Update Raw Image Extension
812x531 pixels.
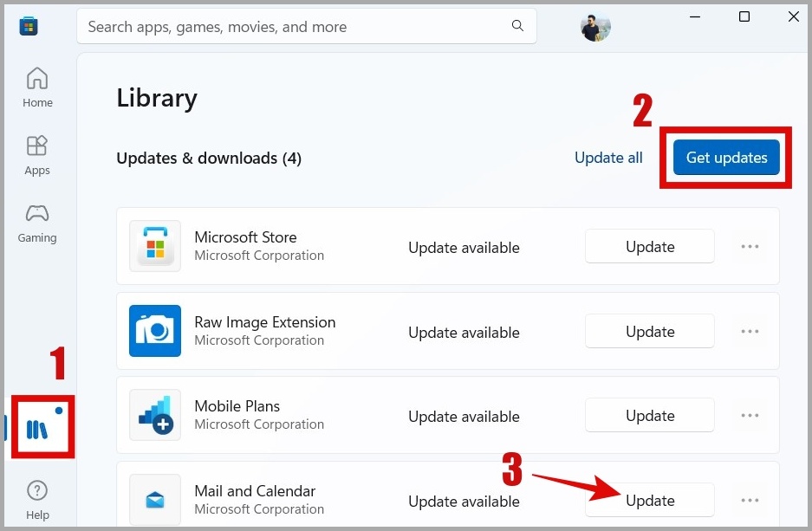coord(650,331)
